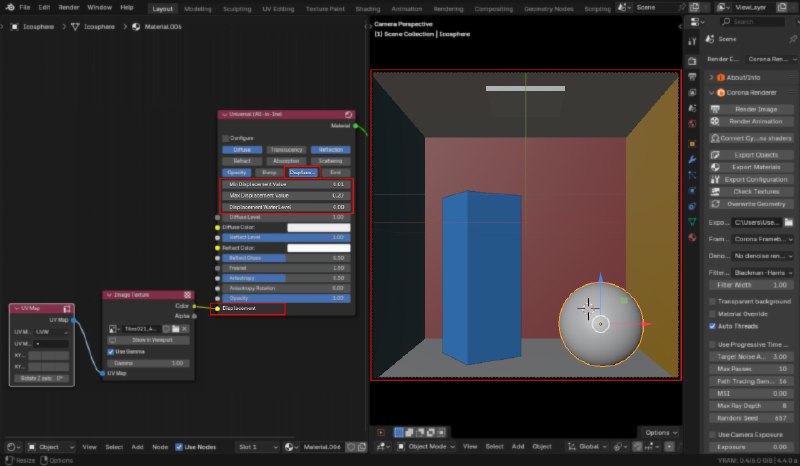
Task: Open the Render properties tab
Action: 692,61
